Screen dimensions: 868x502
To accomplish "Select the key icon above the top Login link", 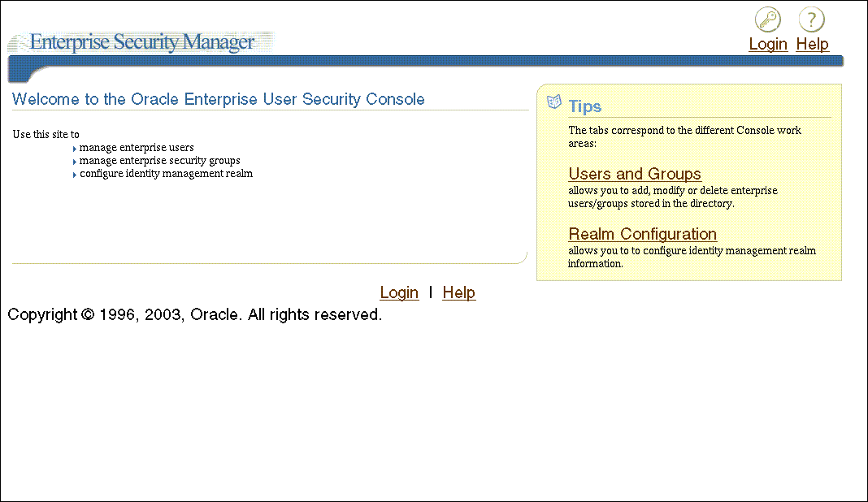I will pos(767,19).
